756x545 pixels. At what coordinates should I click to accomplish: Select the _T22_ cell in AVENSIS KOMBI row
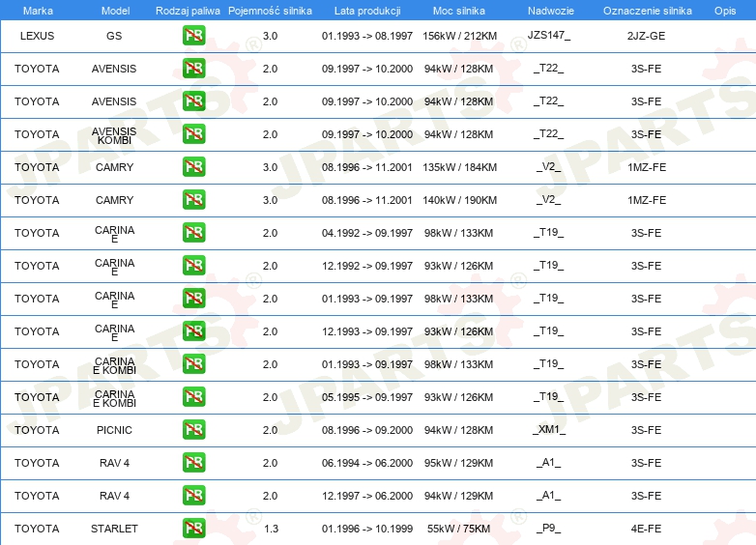coord(549,134)
